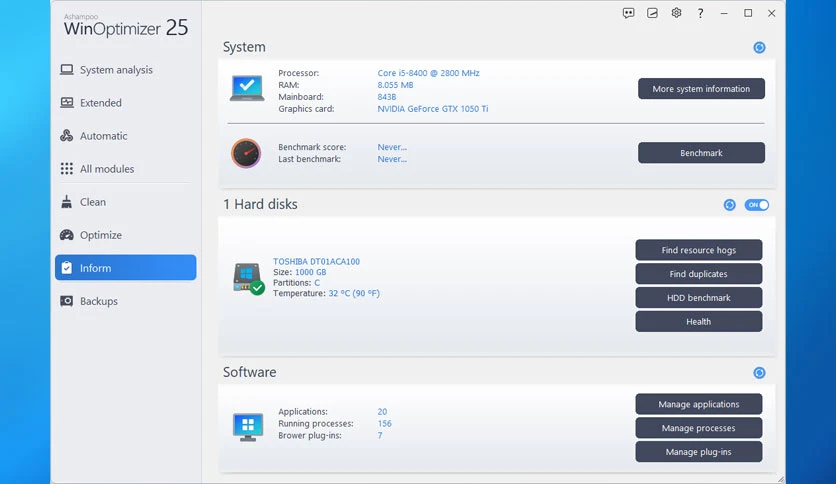Go to Extended section
The width and height of the screenshot is (836, 484).
click(125, 103)
